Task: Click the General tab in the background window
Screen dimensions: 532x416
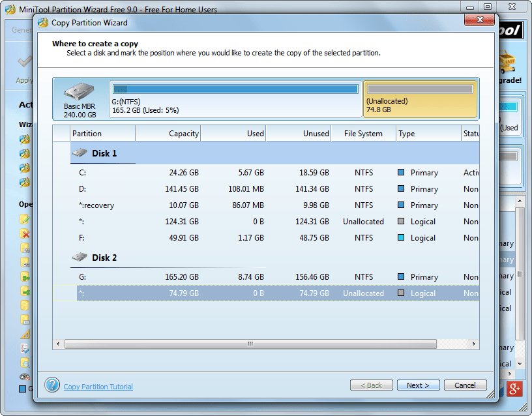Action: coord(20,29)
